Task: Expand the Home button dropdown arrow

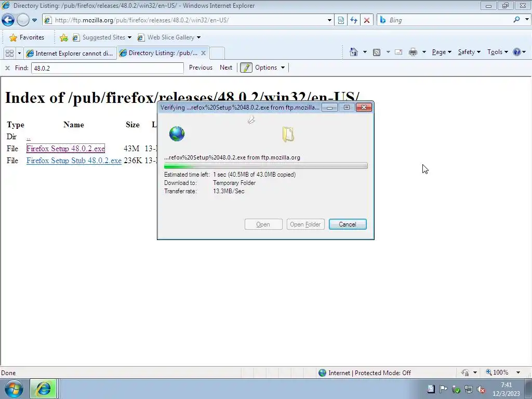Action: coord(365,52)
